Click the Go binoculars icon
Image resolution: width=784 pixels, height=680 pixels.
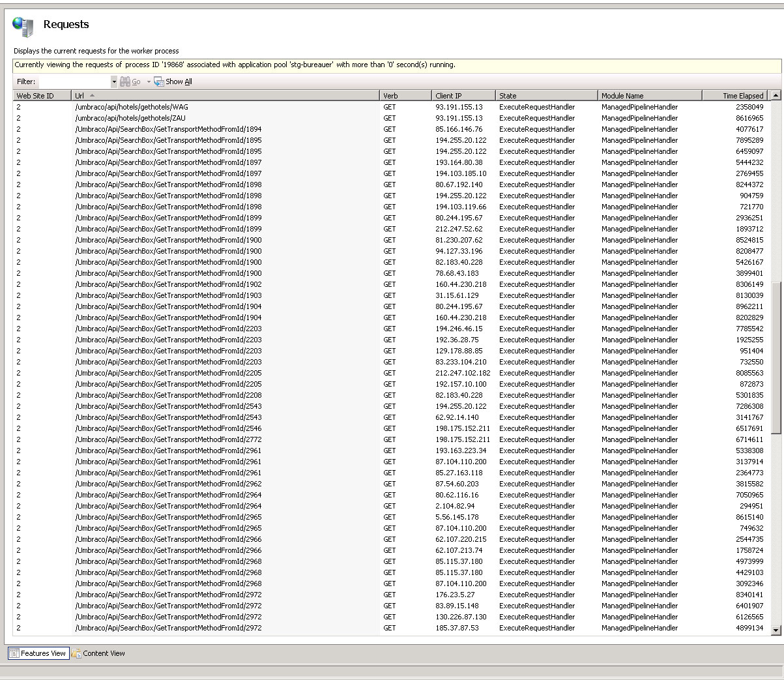coord(124,81)
